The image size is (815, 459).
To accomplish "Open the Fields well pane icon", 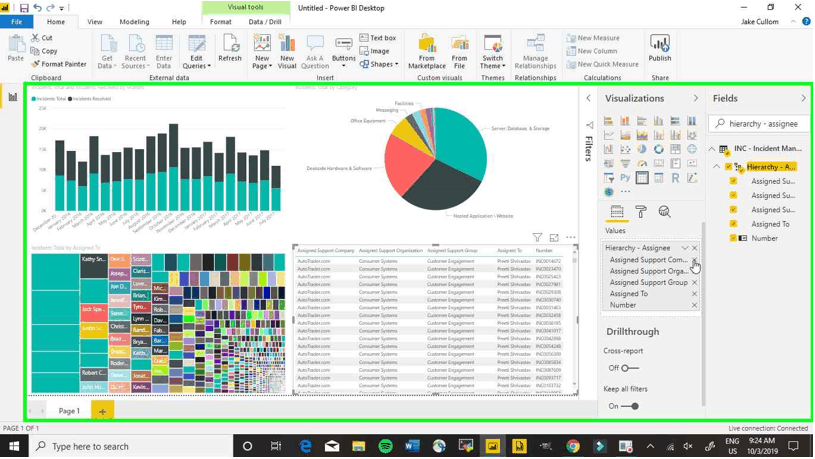I will point(617,212).
